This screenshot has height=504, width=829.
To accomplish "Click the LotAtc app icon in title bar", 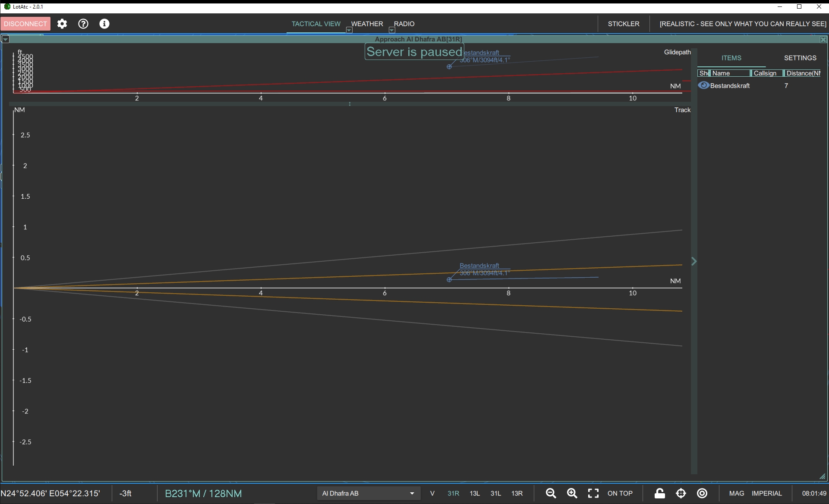I will pos(7,6).
